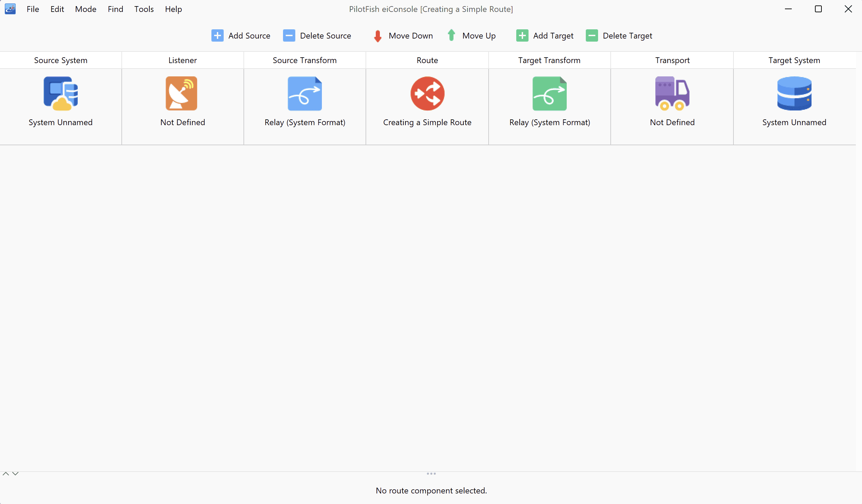This screenshot has height=504, width=862.
Task: Click the Move Down button label
Action: [411, 35]
